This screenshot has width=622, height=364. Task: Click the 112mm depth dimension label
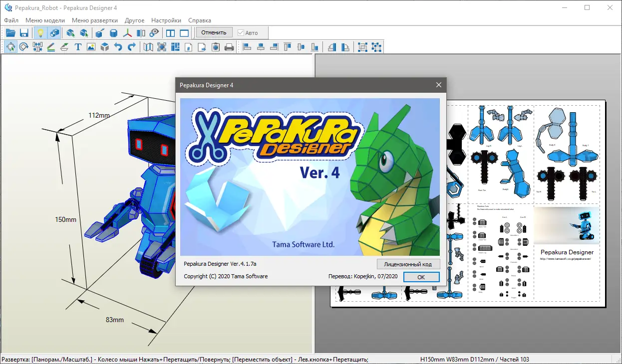click(x=99, y=115)
